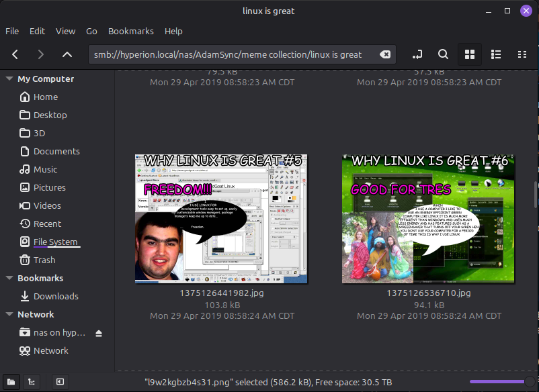Open the Bookmarks menu
This screenshot has height=392, width=539.
click(130, 31)
